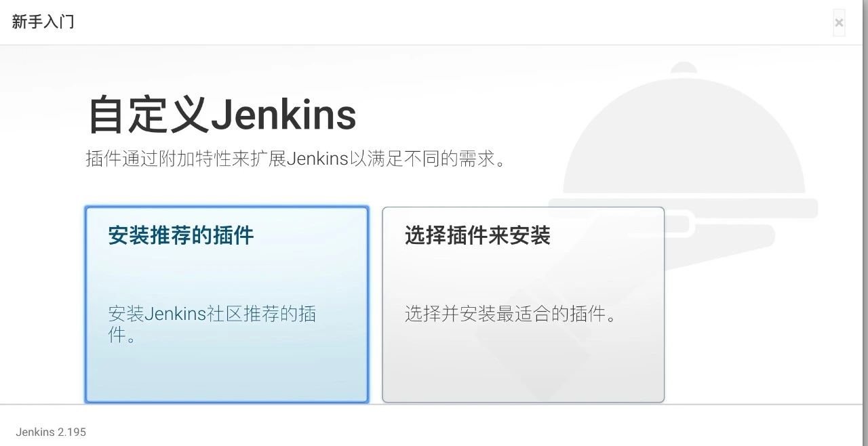This screenshot has height=446, width=868.
Task: Click the butler hand illustration beneath the tray
Action: pyautogui.click(x=719, y=234)
